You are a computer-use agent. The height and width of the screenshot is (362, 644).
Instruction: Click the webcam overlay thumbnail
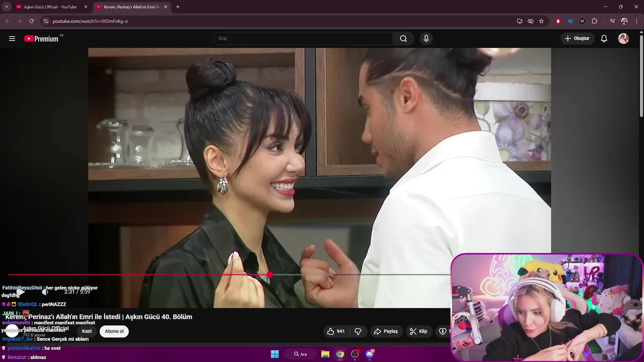[547, 307]
